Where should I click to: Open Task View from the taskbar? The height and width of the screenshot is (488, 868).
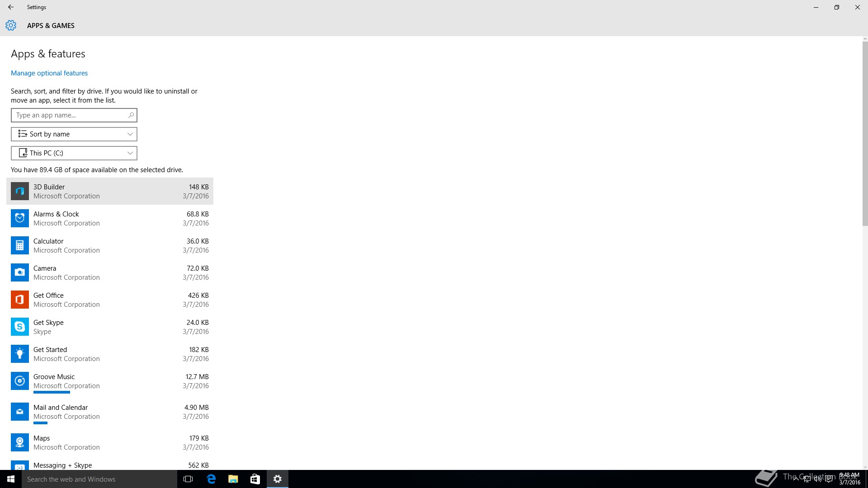pos(188,479)
